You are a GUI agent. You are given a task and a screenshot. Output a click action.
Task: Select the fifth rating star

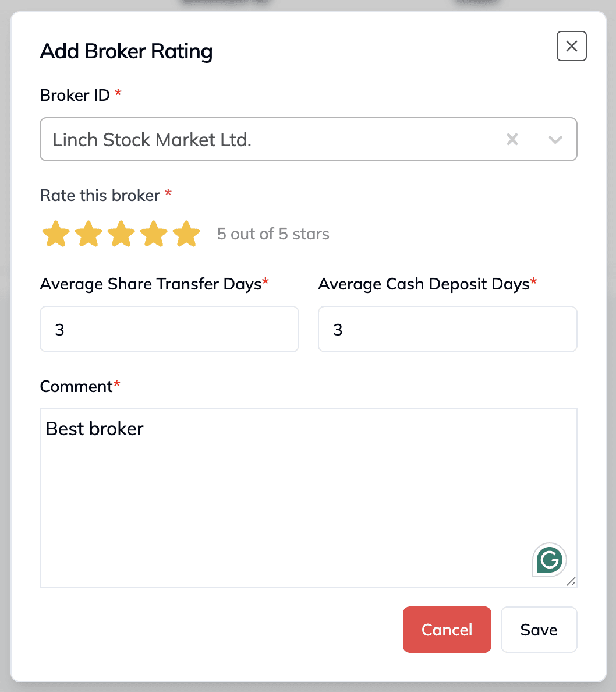187,234
